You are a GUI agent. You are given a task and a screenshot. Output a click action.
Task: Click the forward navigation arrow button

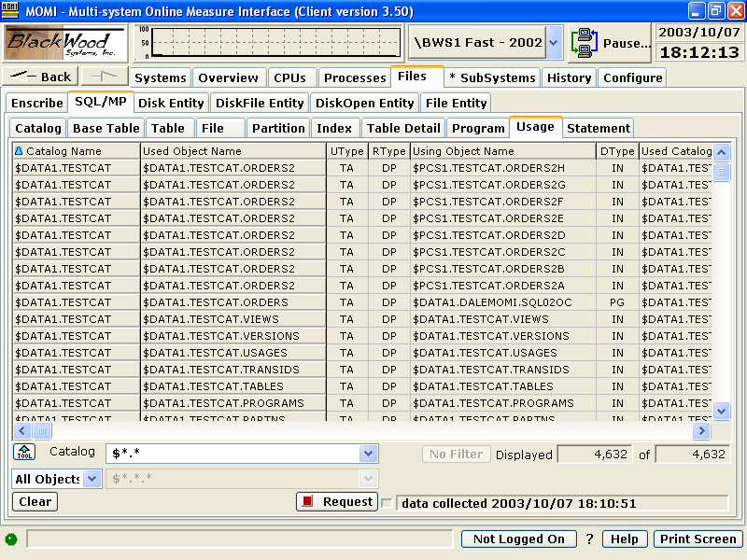tap(104, 77)
